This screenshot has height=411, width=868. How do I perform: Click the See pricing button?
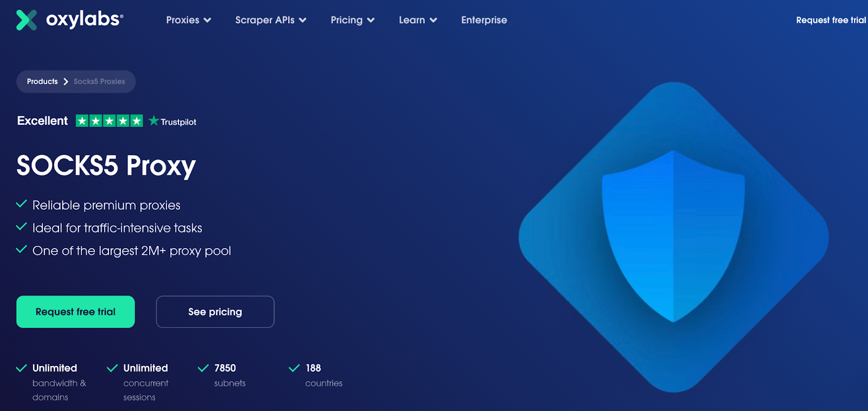(x=215, y=312)
